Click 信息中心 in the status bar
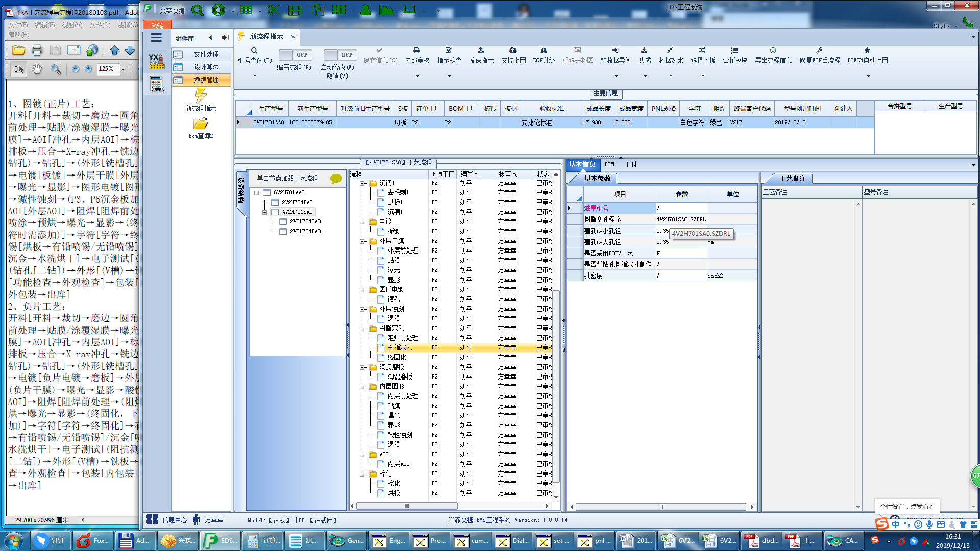Screen dimensions: 980x551 (175, 520)
